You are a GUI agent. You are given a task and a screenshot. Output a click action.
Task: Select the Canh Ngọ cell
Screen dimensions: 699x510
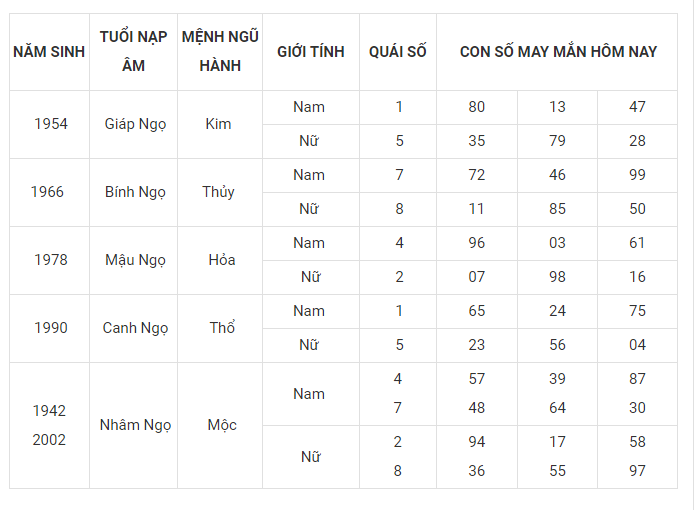(135, 329)
